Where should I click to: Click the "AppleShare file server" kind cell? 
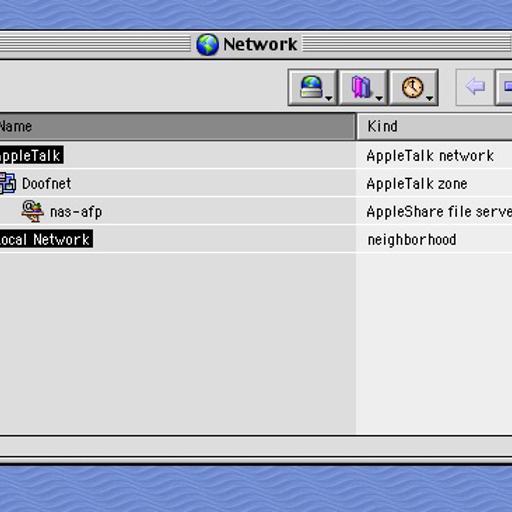pos(439,212)
